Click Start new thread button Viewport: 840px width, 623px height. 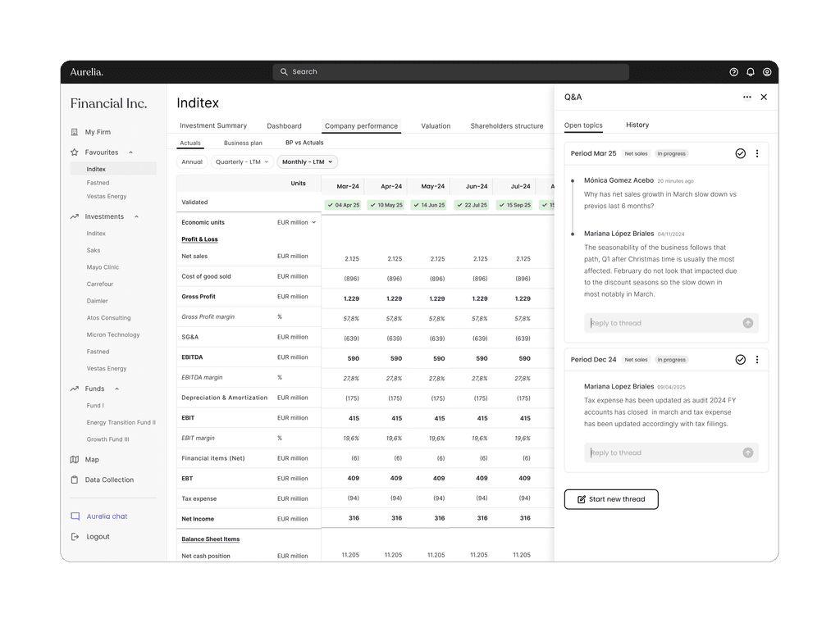click(611, 499)
